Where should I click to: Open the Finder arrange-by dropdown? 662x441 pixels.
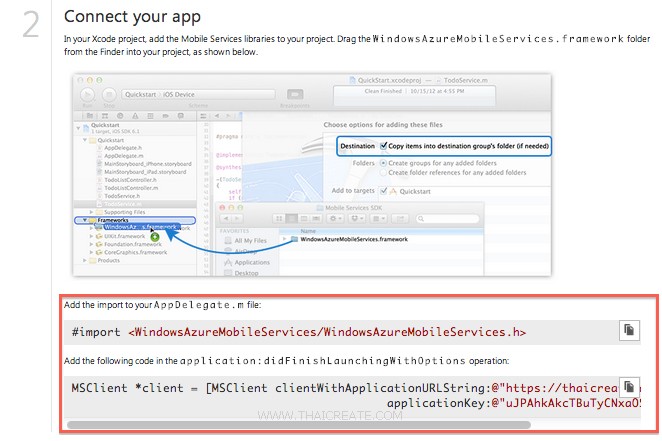pos(378,219)
